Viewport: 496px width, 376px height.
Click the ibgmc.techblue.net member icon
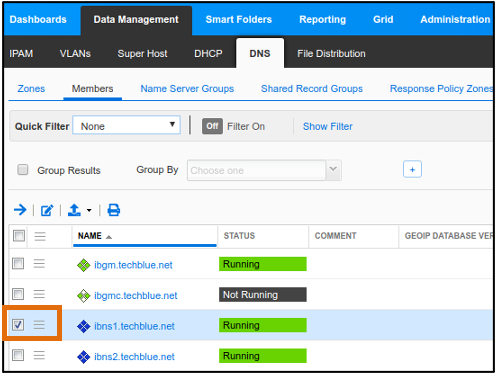pos(83,296)
